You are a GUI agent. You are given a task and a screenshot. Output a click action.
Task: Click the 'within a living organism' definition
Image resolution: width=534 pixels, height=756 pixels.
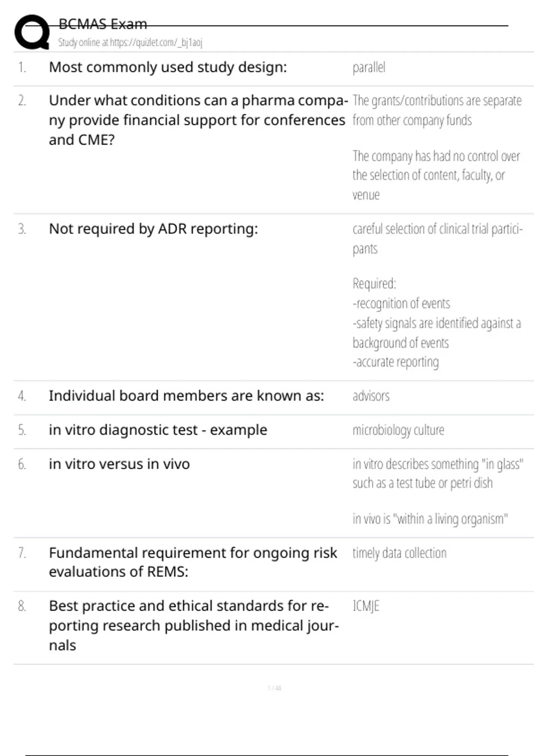[430, 519]
